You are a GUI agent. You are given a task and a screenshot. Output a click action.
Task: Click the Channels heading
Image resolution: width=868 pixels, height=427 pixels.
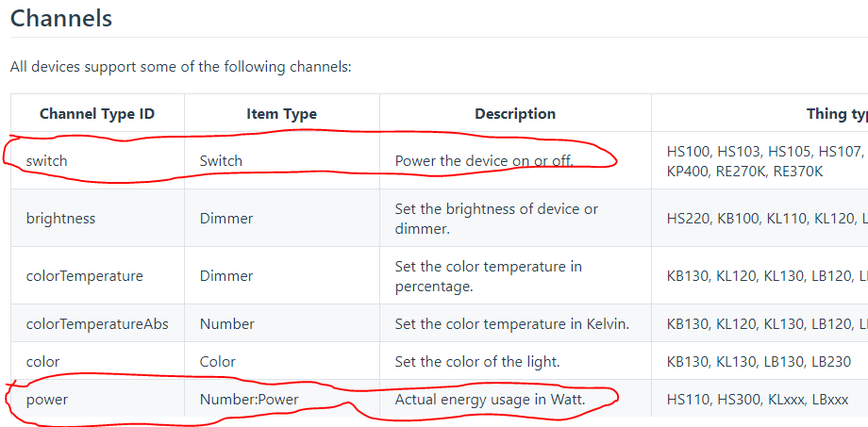click(61, 18)
